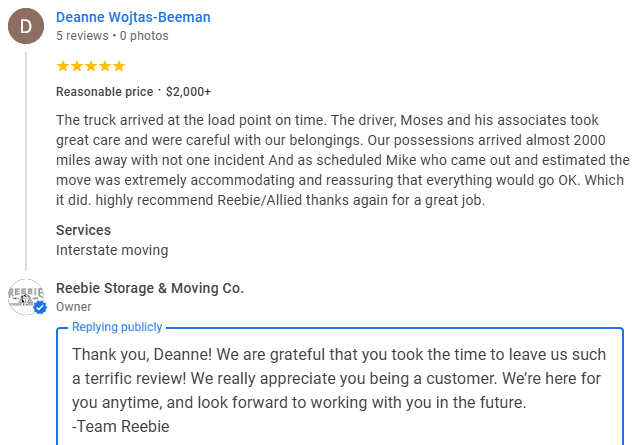Click the blue verified badge icon

tap(40, 308)
